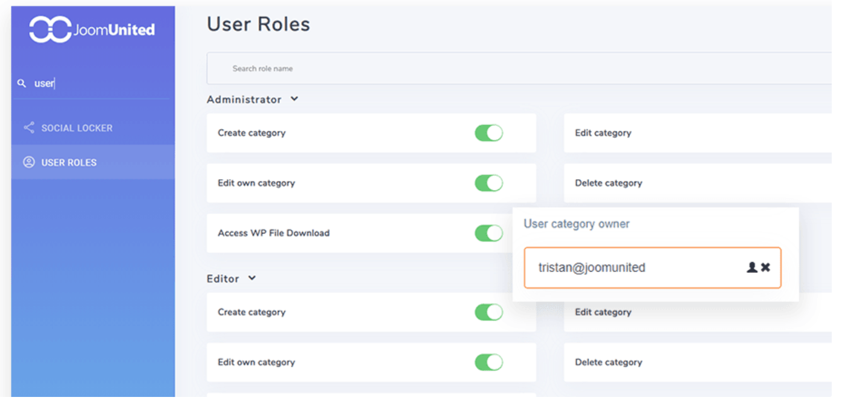
Task: Collapse the Administrator role section chevron
Action: [x=294, y=99]
